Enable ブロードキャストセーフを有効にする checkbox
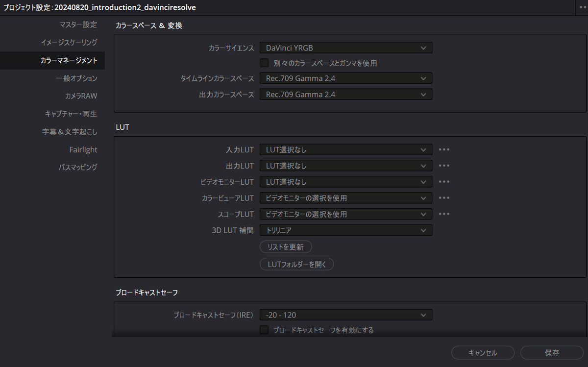The width and height of the screenshot is (588, 367). click(x=264, y=330)
